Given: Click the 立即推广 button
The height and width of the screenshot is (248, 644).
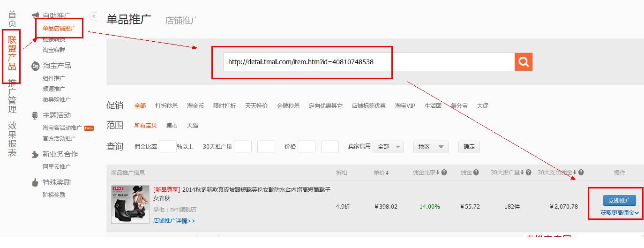Looking at the screenshot, I should [x=619, y=201].
